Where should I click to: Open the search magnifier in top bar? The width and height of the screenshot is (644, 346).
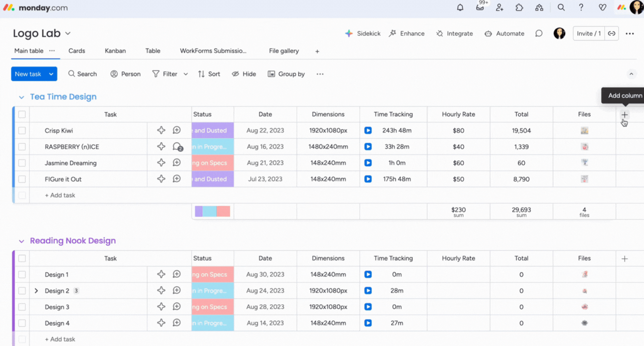[561, 8]
